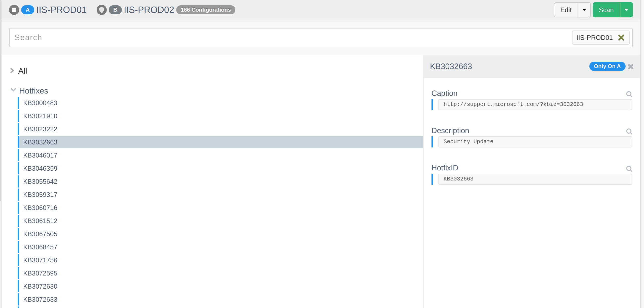Viewport: 644px width, 308px height.
Task: Close the KB3032663 detail panel
Action: [x=631, y=67]
